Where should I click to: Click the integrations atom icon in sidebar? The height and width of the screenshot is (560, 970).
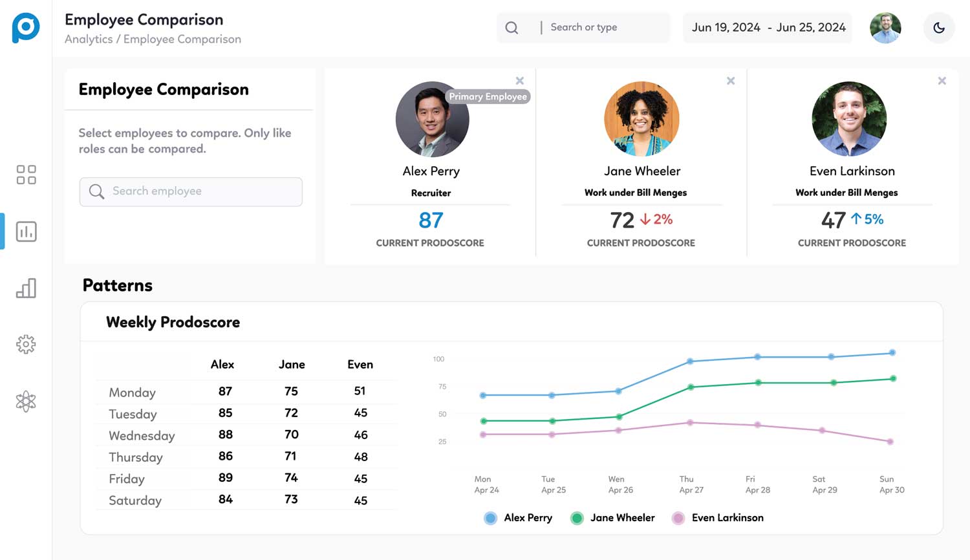coord(26,400)
